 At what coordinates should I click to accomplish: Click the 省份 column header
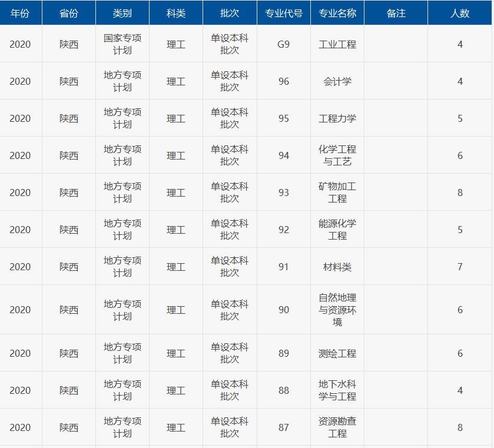coord(69,13)
